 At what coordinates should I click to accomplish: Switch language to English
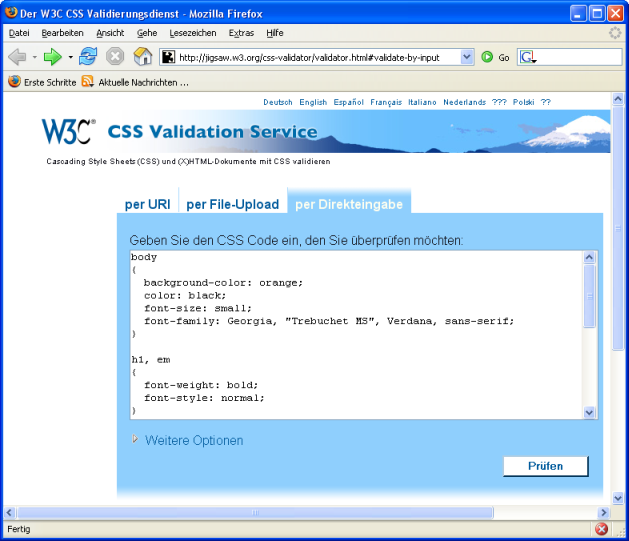(x=313, y=102)
